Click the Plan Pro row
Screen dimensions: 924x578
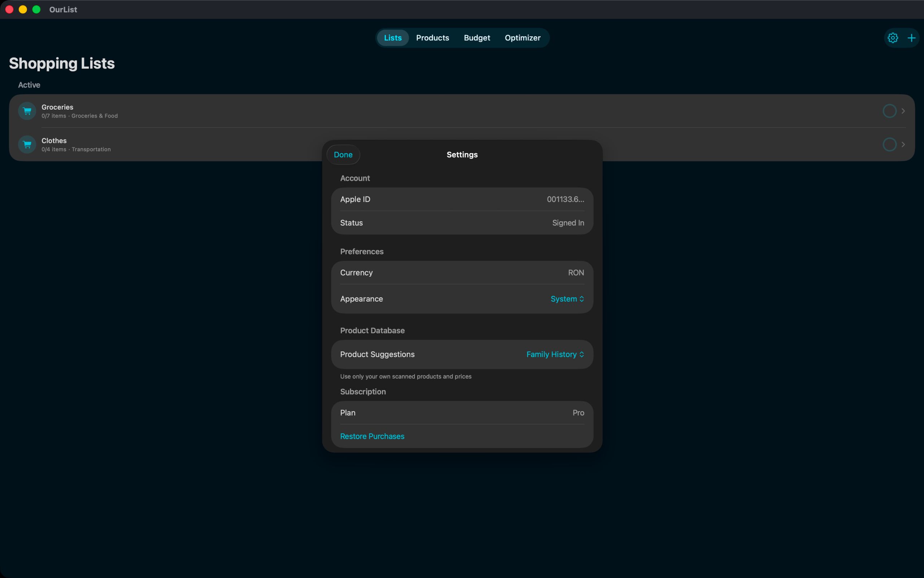pos(462,413)
